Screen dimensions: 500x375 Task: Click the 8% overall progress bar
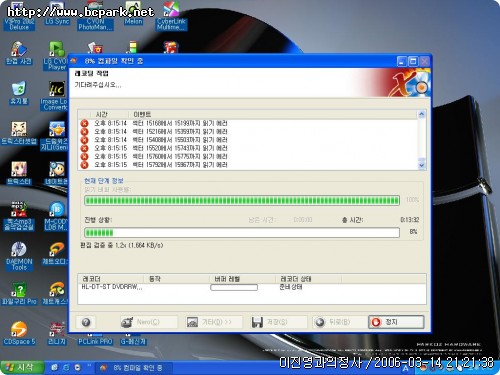tap(242, 232)
